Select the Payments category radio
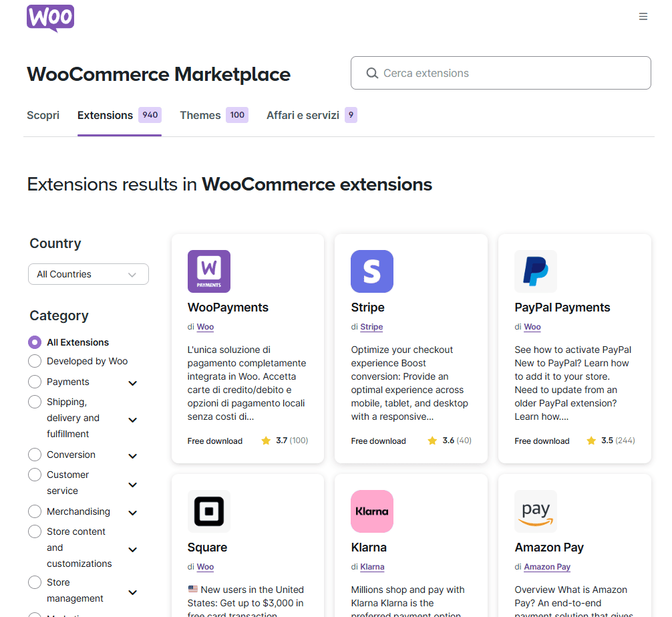Screen dimensions: 672x617 coord(35,382)
